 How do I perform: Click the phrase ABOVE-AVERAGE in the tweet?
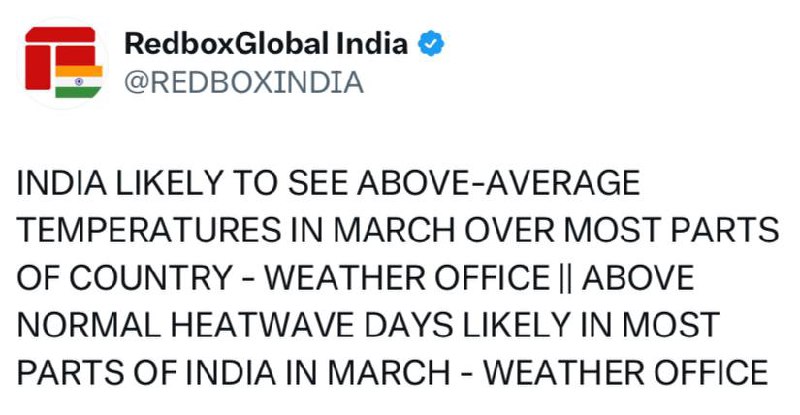[x=498, y=183]
